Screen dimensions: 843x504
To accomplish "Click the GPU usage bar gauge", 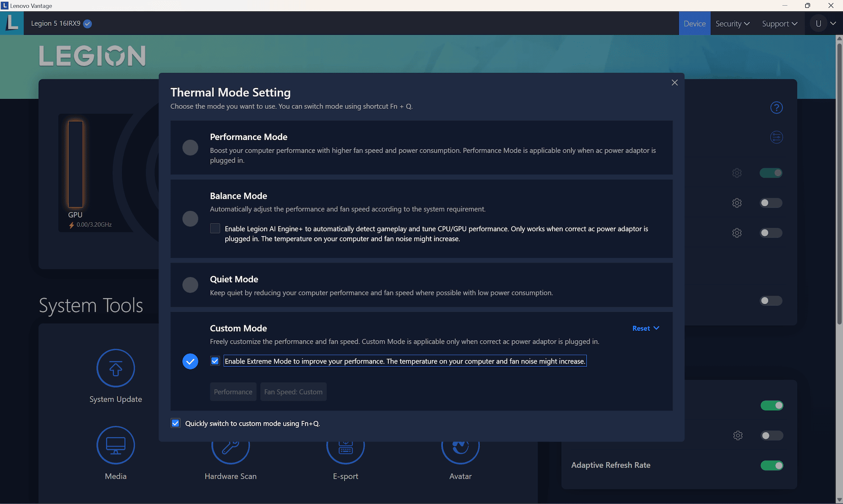I will 75,164.
